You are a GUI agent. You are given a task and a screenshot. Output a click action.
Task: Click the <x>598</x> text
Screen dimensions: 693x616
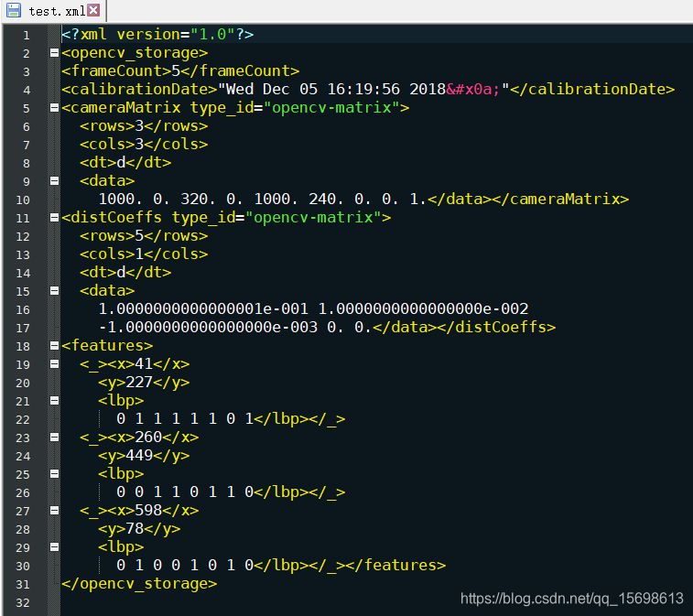pos(153,511)
